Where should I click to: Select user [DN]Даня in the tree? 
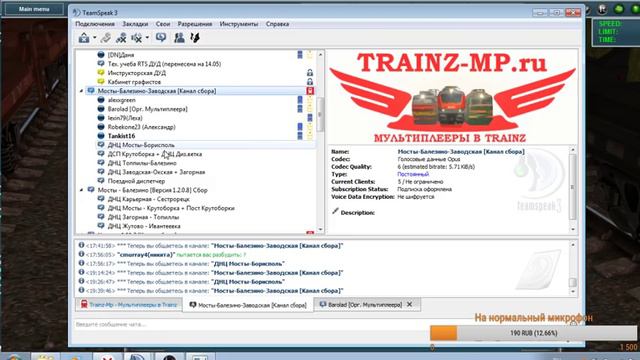120,55
